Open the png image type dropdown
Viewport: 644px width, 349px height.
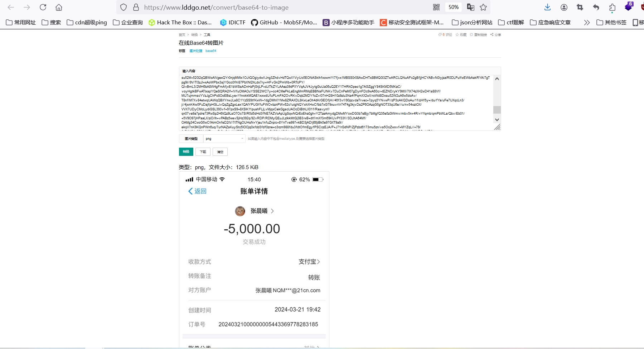tap(224, 139)
